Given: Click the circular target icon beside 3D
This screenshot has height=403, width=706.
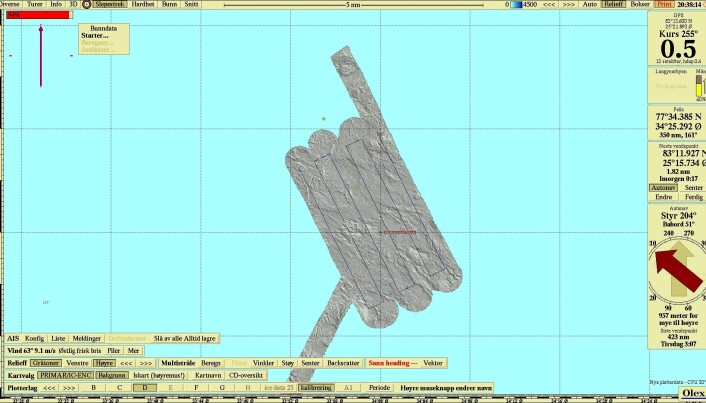Looking at the screenshot, I should coord(86,4).
